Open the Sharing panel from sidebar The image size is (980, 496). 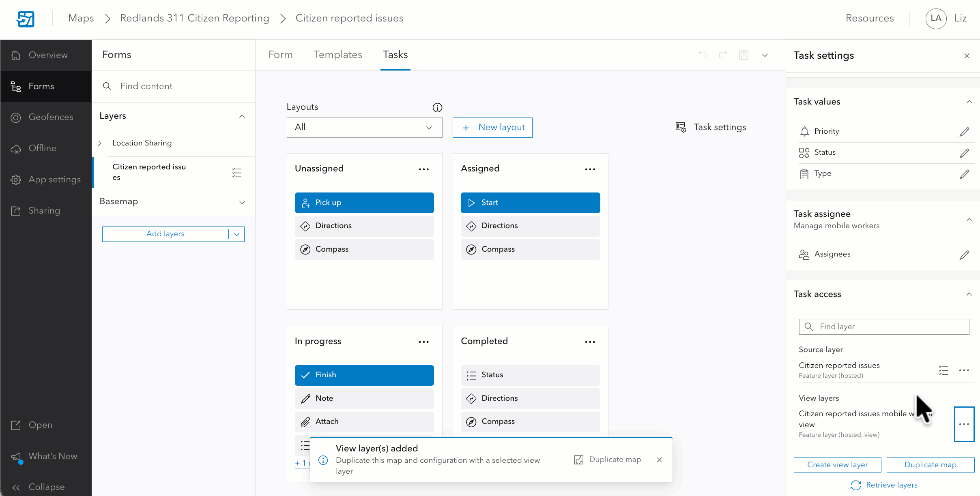[45, 211]
